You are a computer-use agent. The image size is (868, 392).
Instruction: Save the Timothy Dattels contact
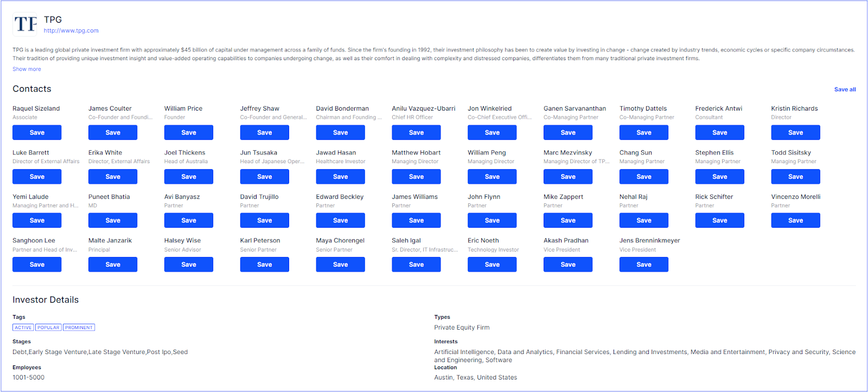644,132
